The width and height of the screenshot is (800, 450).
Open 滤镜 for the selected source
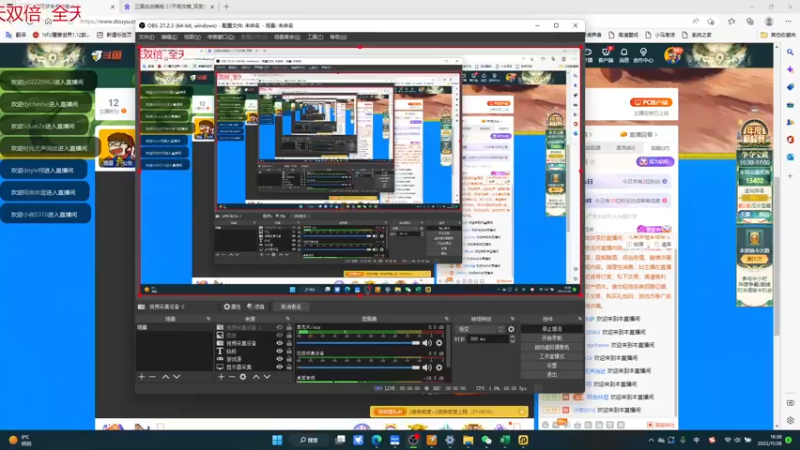tap(256, 307)
